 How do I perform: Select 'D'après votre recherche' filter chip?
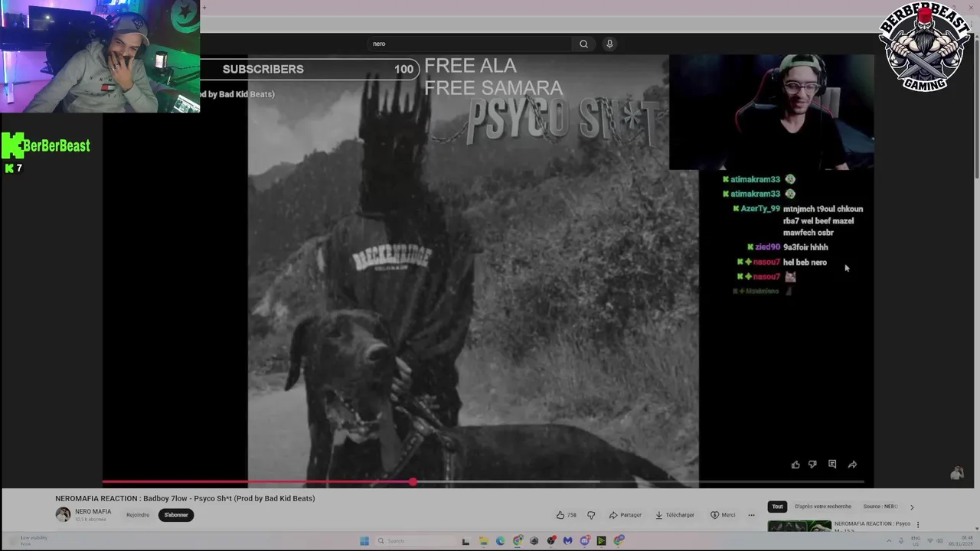coord(822,507)
